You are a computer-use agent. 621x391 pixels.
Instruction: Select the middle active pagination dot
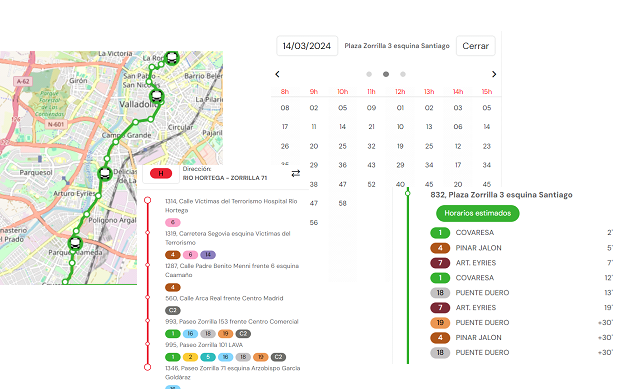386,74
